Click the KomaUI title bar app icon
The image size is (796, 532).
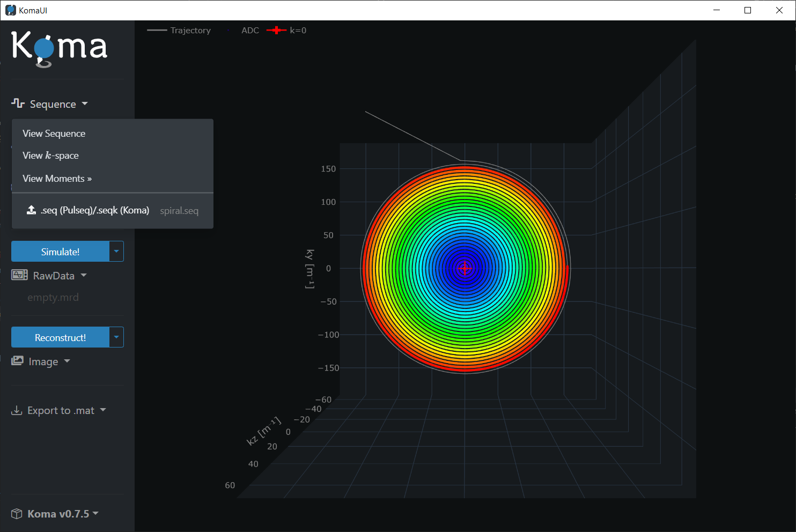(10, 10)
